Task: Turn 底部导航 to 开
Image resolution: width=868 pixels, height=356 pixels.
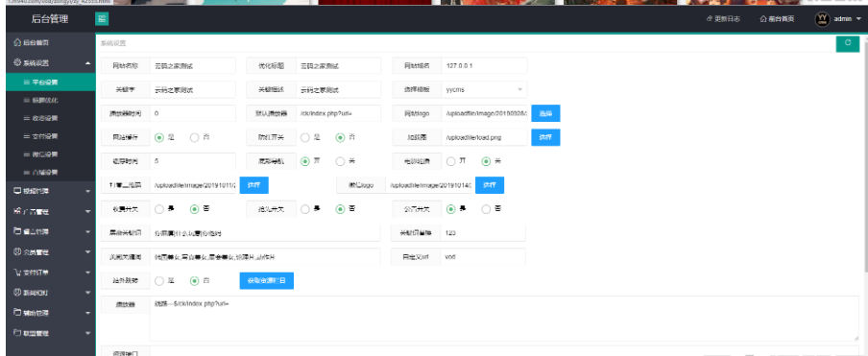Action: [x=305, y=161]
